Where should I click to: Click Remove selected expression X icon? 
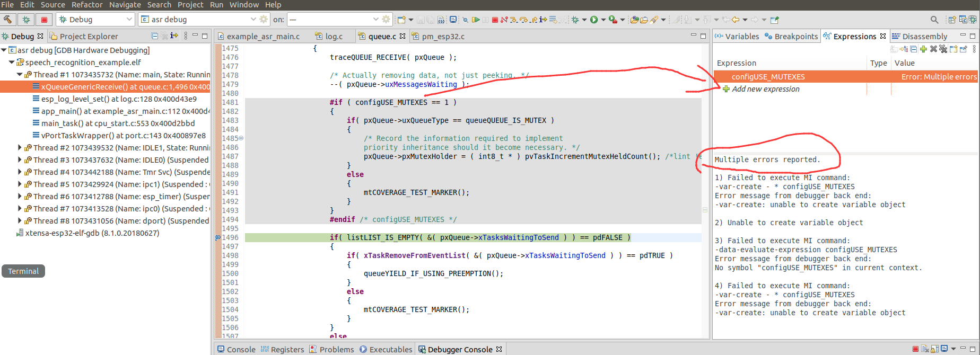coord(933,49)
